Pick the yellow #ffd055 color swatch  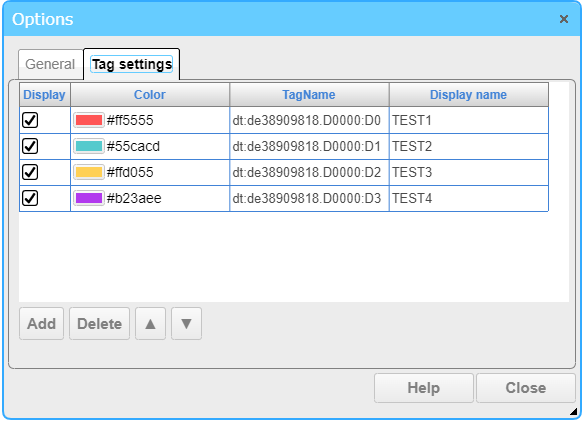pyautogui.click(x=89, y=172)
